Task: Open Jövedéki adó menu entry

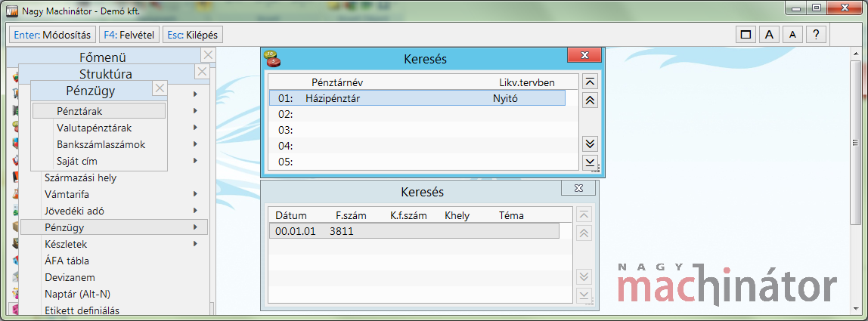Action: pos(74,211)
